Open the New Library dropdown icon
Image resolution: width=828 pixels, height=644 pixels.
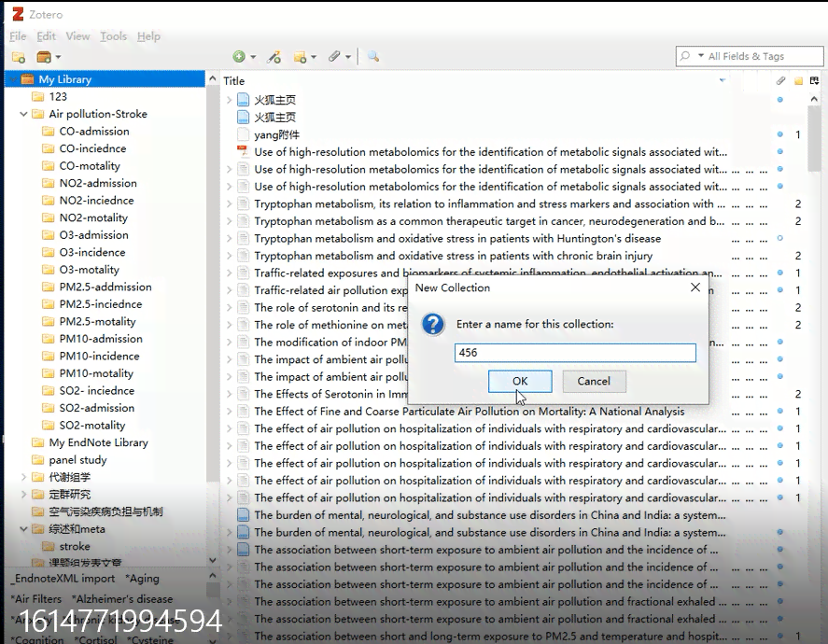[x=48, y=57]
